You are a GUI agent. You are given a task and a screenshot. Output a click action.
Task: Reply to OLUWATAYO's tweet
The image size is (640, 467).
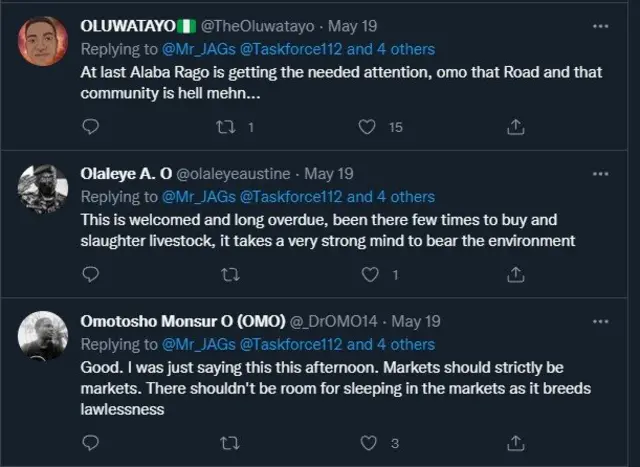[90, 126]
